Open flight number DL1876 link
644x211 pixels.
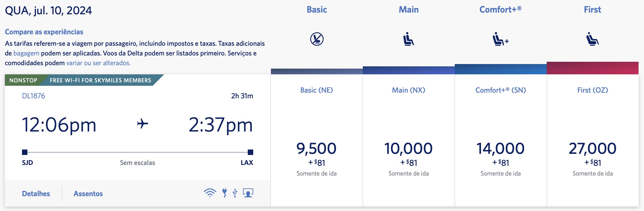tap(33, 96)
